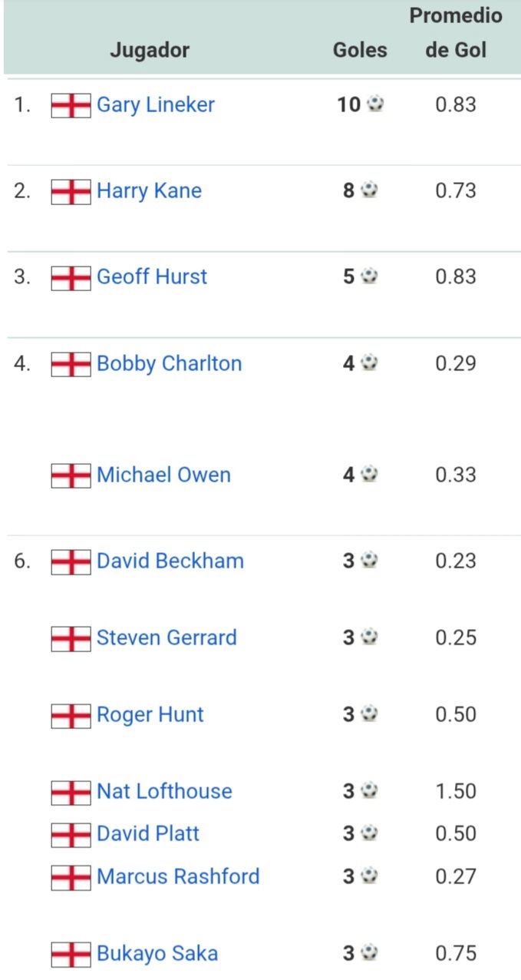The height and width of the screenshot is (980, 521).
Task: Click the soccer ball icon in Geoff Hurst's row
Action: (x=370, y=276)
